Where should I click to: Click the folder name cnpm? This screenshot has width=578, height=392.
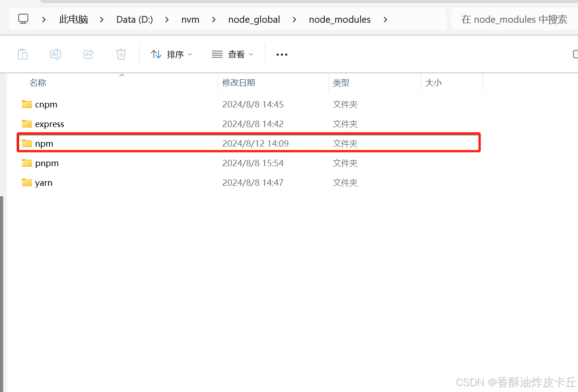pyautogui.click(x=46, y=105)
